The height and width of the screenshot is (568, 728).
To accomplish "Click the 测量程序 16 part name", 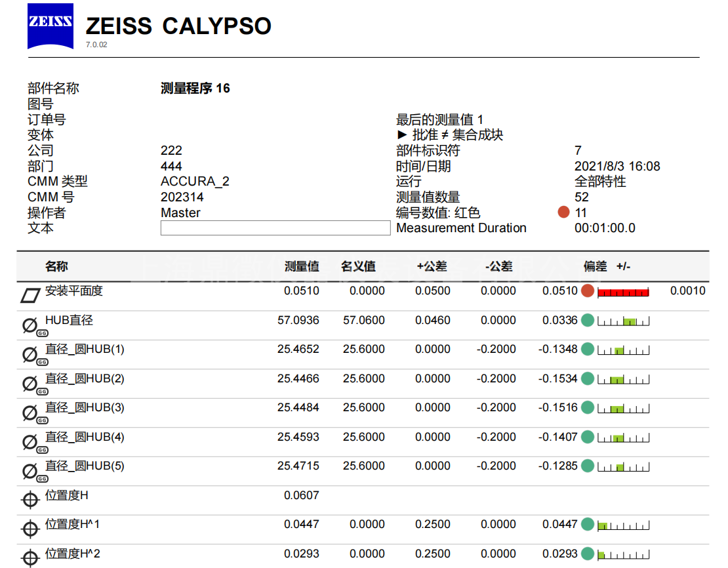I will click(195, 89).
